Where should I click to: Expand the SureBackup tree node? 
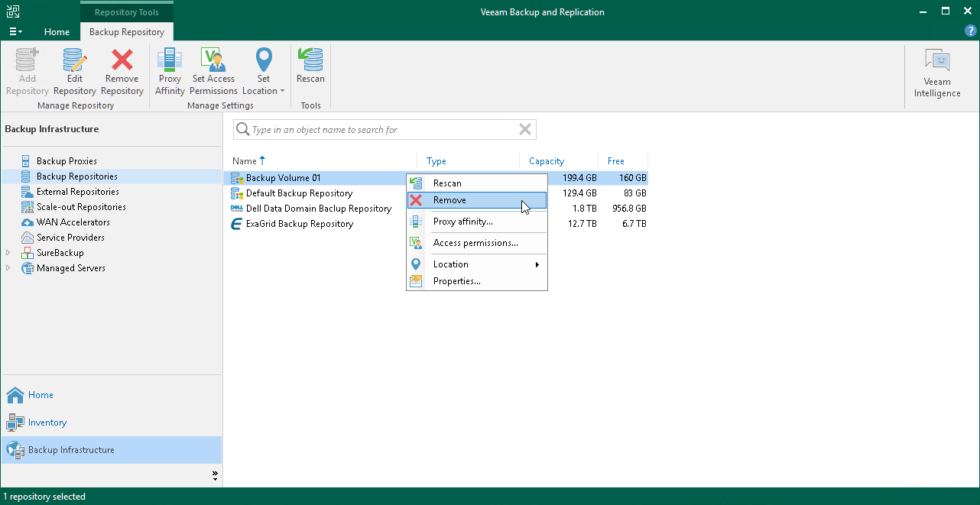pos(8,253)
